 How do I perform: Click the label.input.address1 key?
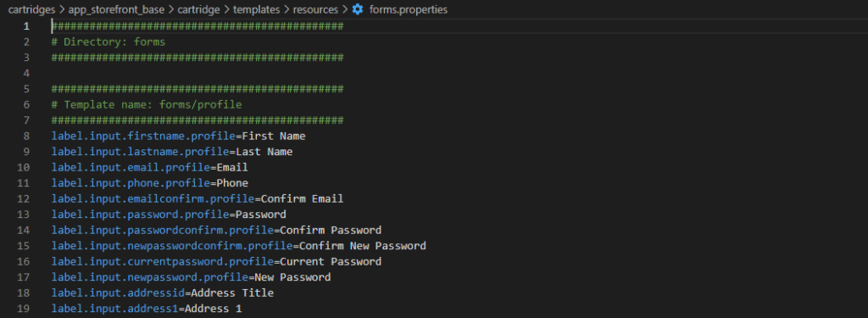click(x=114, y=308)
